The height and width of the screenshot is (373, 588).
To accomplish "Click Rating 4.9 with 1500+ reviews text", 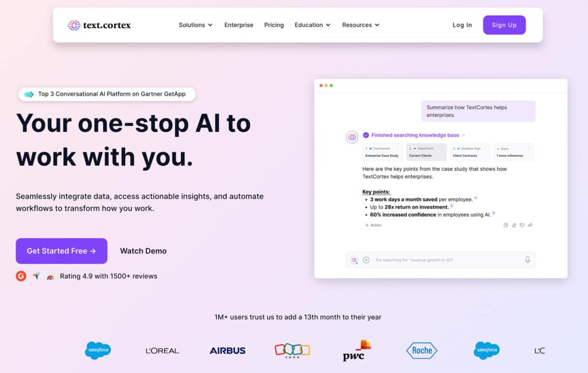I will coord(109,276).
